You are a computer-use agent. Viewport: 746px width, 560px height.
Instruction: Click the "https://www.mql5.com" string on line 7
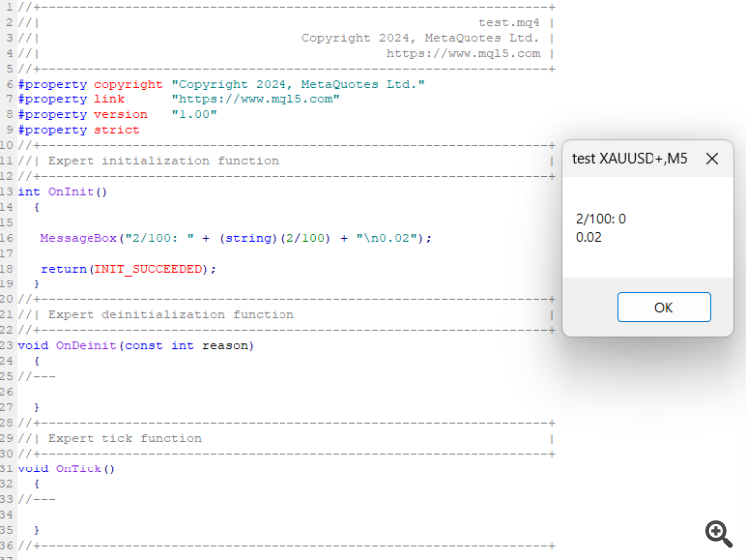(256, 99)
